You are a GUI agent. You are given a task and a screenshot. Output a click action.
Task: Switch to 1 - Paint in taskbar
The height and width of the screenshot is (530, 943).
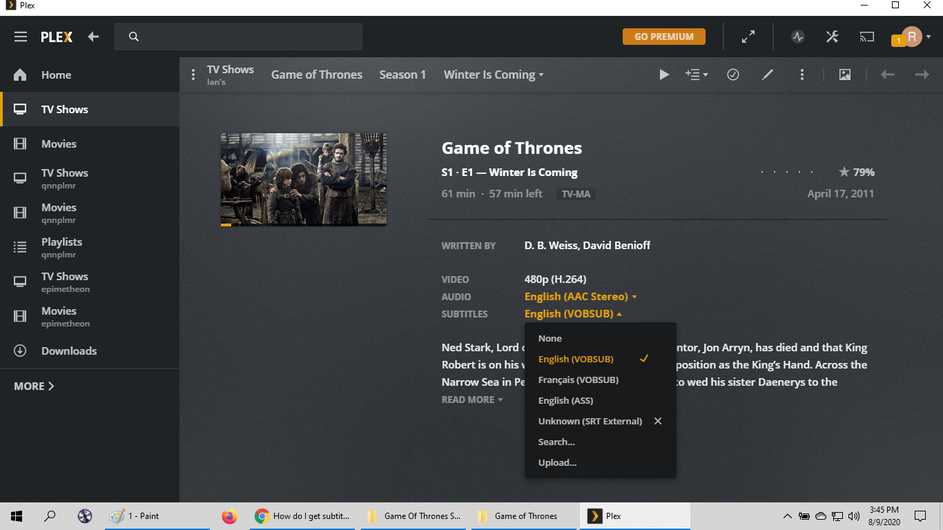click(158, 516)
